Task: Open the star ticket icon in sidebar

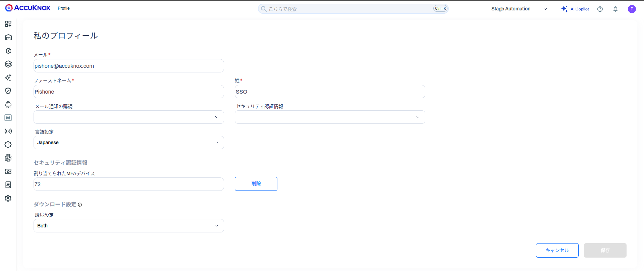Action: (x=8, y=171)
